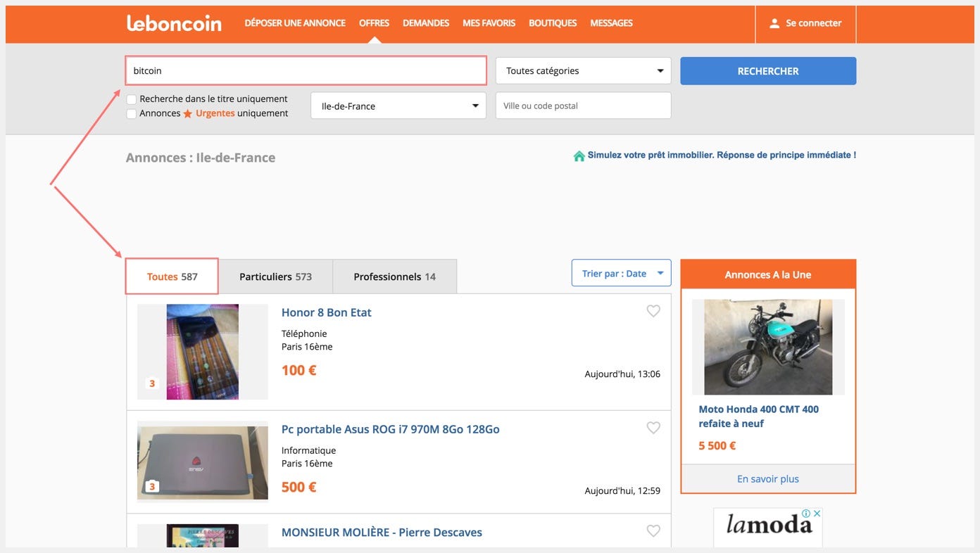This screenshot has height=553, width=980.
Task: Click the RECHERCHER button
Action: pyautogui.click(x=767, y=70)
